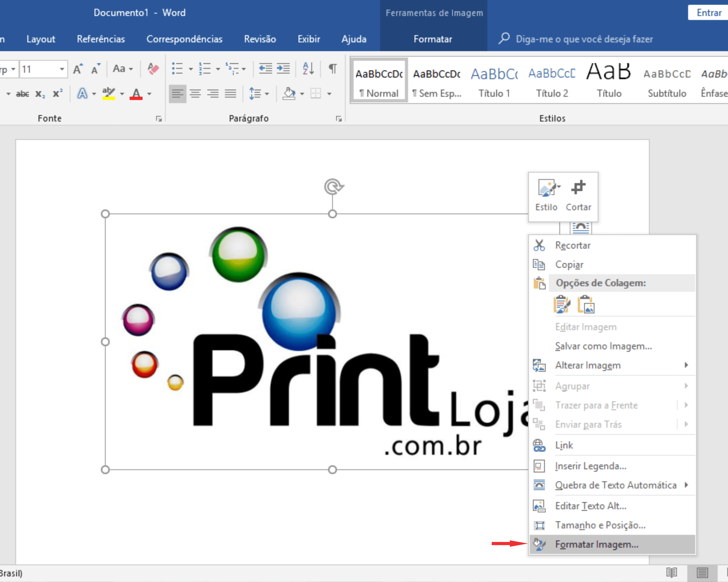
Task: Open the Referências ribbon tab
Action: pyautogui.click(x=101, y=39)
